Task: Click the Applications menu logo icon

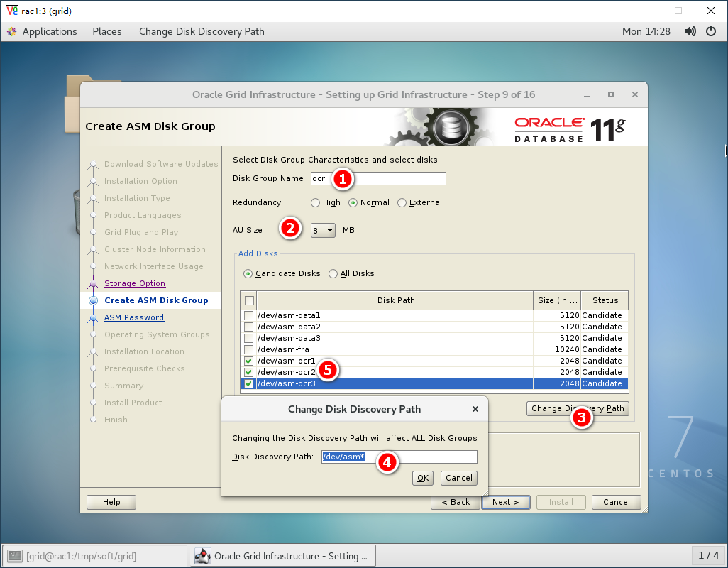Action: click(11, 31)
